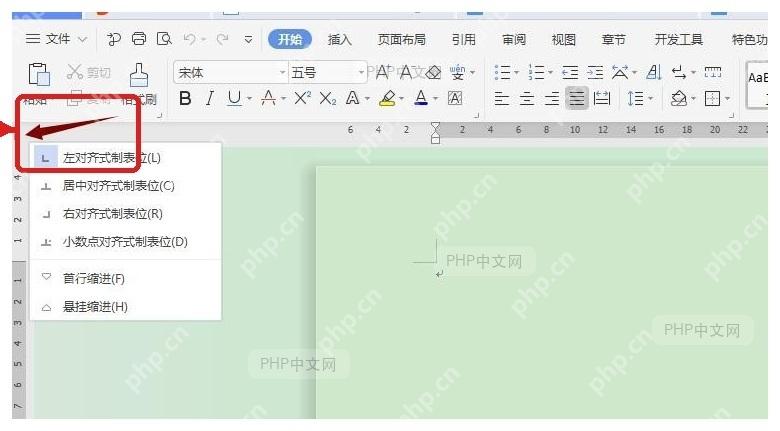Toggle justify alignment
Image resolution: width=780 pixels, height=431 pixels.
pyautogui.click(x=577, y=98)
